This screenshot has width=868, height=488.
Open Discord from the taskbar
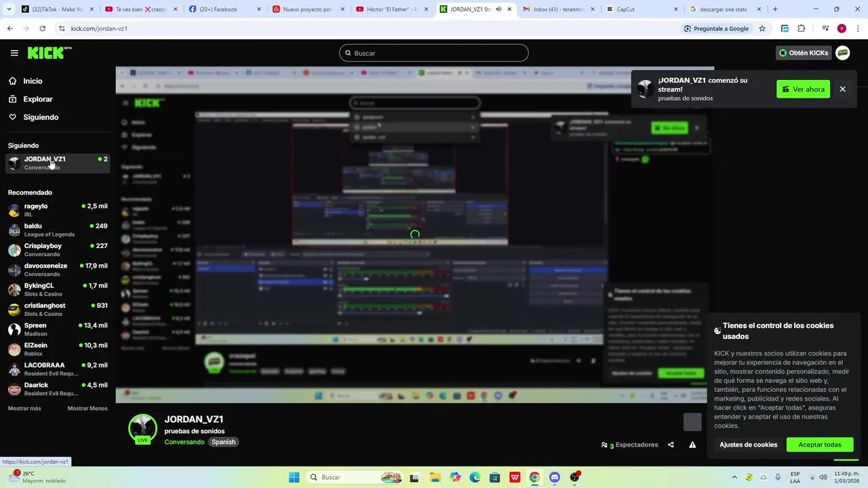pos(555,477)
